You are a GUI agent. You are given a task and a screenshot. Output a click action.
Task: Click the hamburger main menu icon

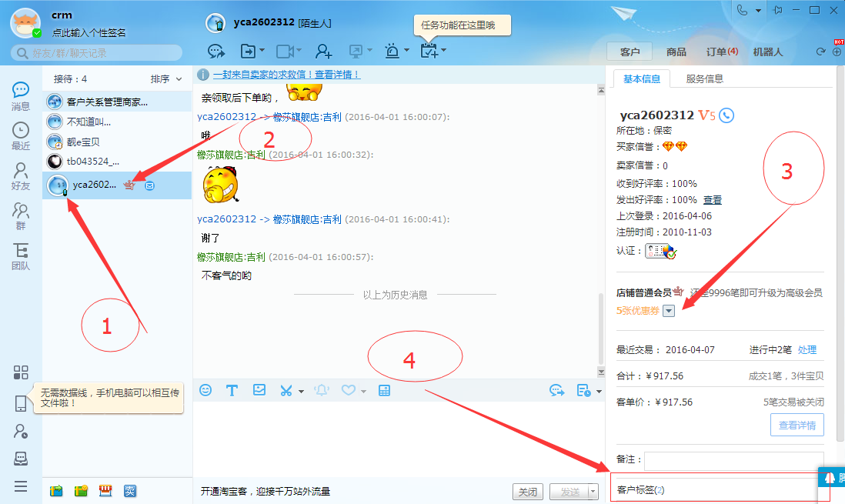(21, 486)
